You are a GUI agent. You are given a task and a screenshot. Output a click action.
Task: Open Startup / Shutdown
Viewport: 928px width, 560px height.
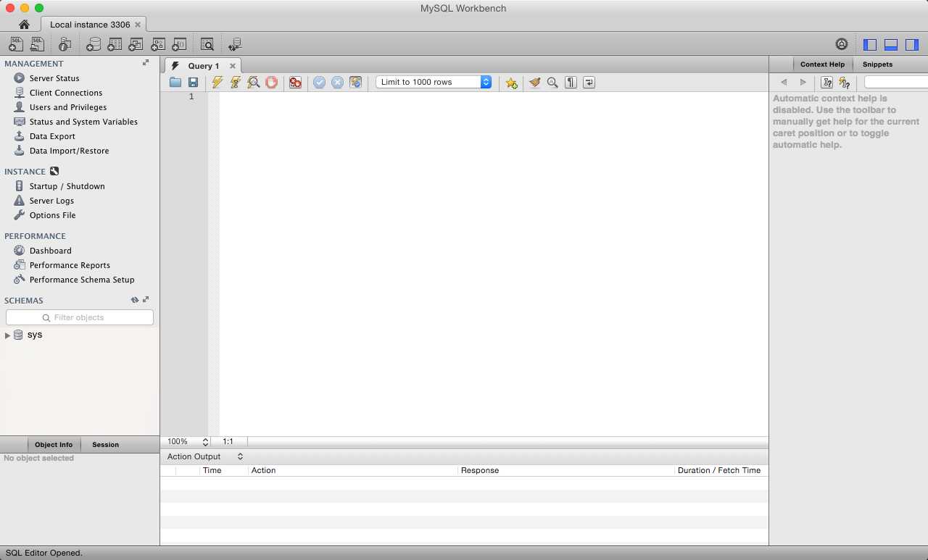pos(67,186)
